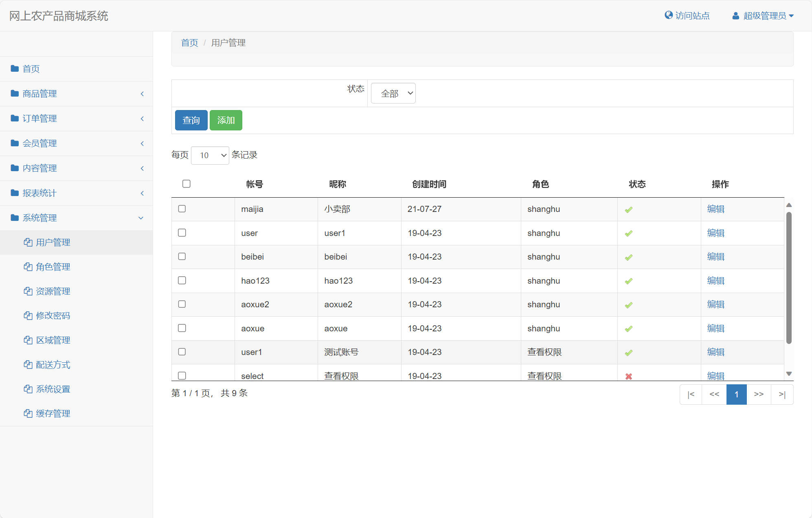This screenshot has width=812, height=518.
Task: Open the 报表统计 menu
Action: pos(39,193)
